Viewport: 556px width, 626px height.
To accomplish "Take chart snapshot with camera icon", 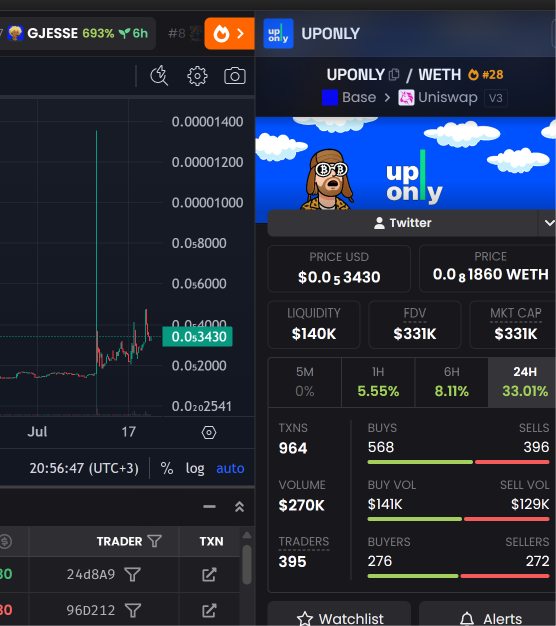I will click(235, 75).
